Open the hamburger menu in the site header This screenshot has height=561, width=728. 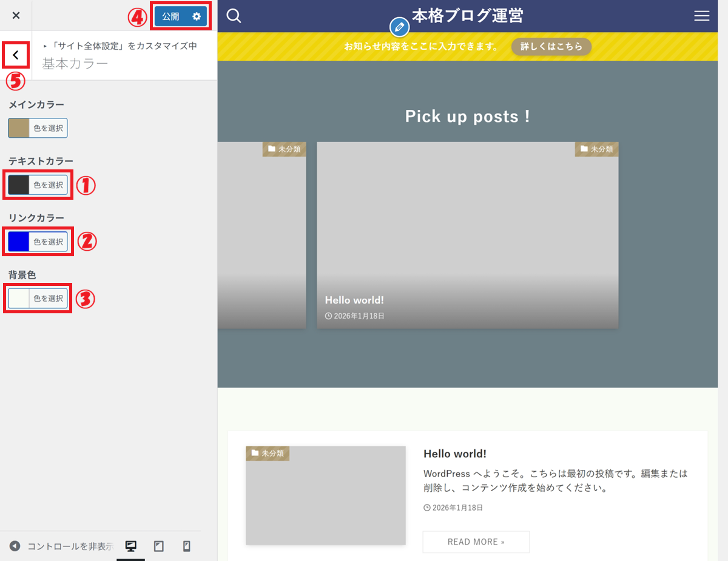[x=701, y=16]
